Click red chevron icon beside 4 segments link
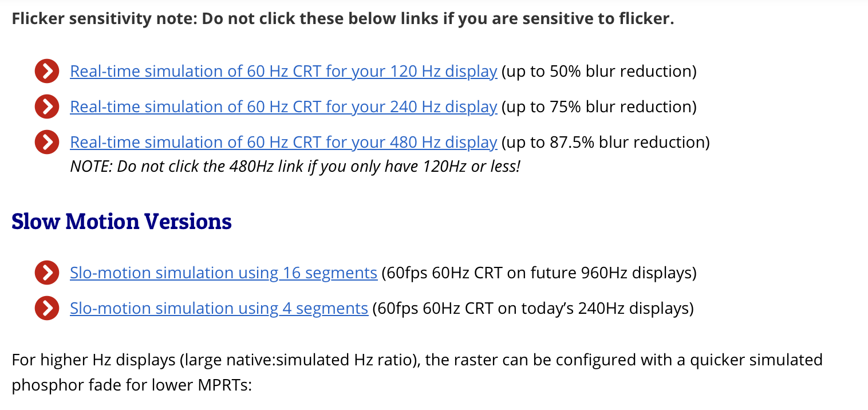 click(47, 309)
